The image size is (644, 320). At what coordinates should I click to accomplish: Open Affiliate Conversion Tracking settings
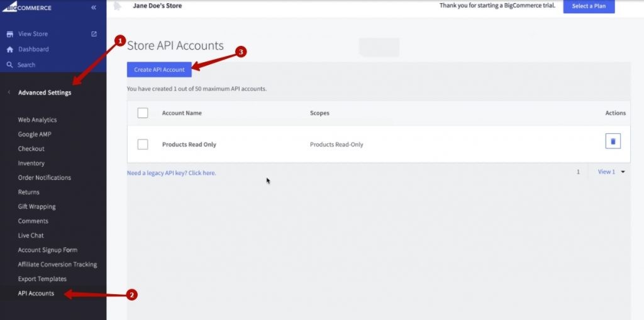[57, 264]
